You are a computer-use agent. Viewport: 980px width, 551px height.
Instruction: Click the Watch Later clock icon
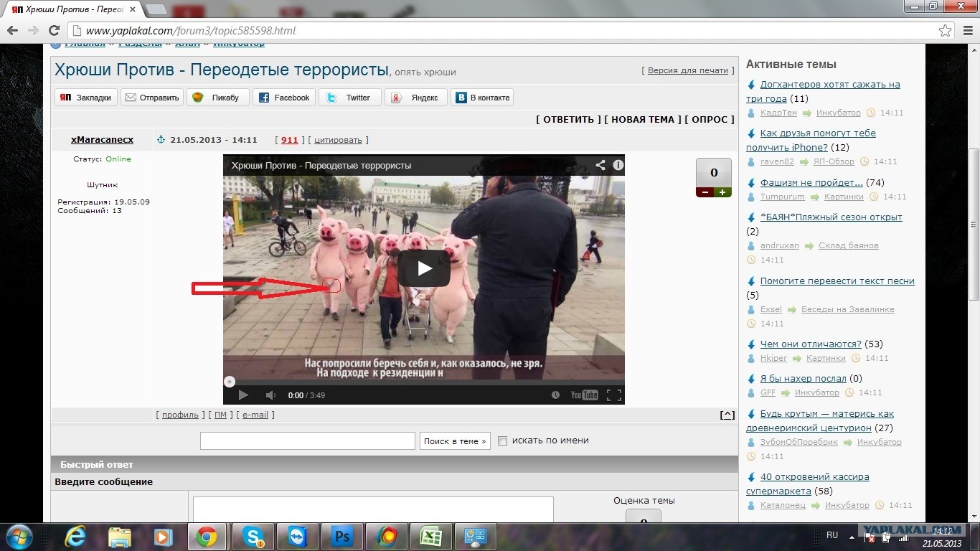point(555,395)
